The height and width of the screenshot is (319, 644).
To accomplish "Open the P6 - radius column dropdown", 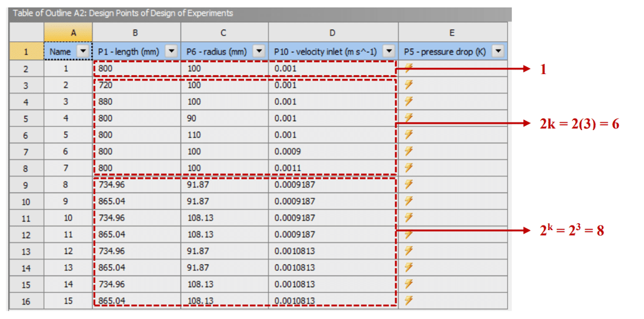I will pos(259,52).
